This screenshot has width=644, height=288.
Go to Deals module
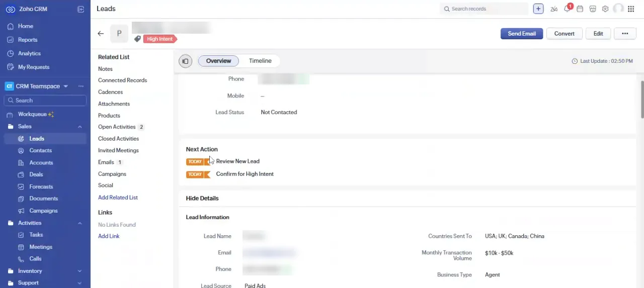click(x=36, y=174)
